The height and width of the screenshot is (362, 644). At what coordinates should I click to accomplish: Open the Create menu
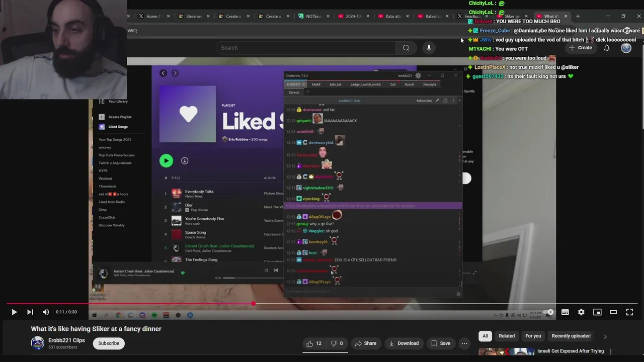pyautogui.click(x=581, y=48)
